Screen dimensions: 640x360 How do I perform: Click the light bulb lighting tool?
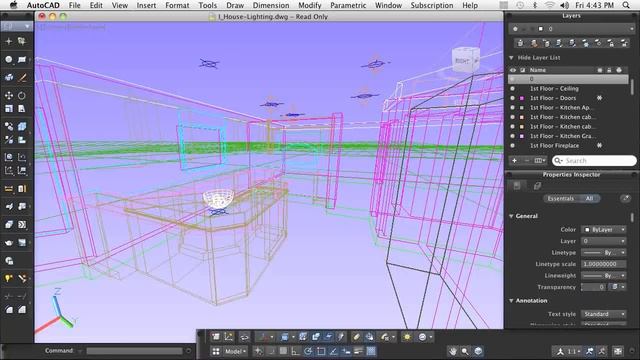point(9,278)
